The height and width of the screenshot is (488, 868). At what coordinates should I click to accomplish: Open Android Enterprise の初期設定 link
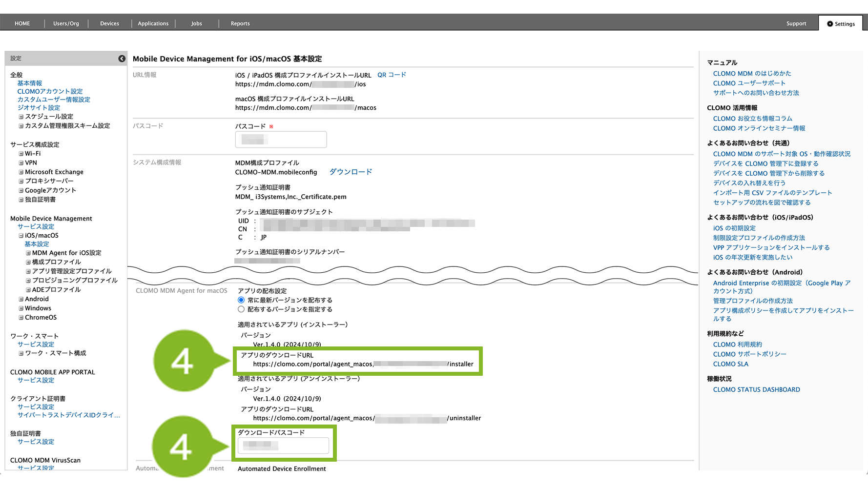point(782,287)
